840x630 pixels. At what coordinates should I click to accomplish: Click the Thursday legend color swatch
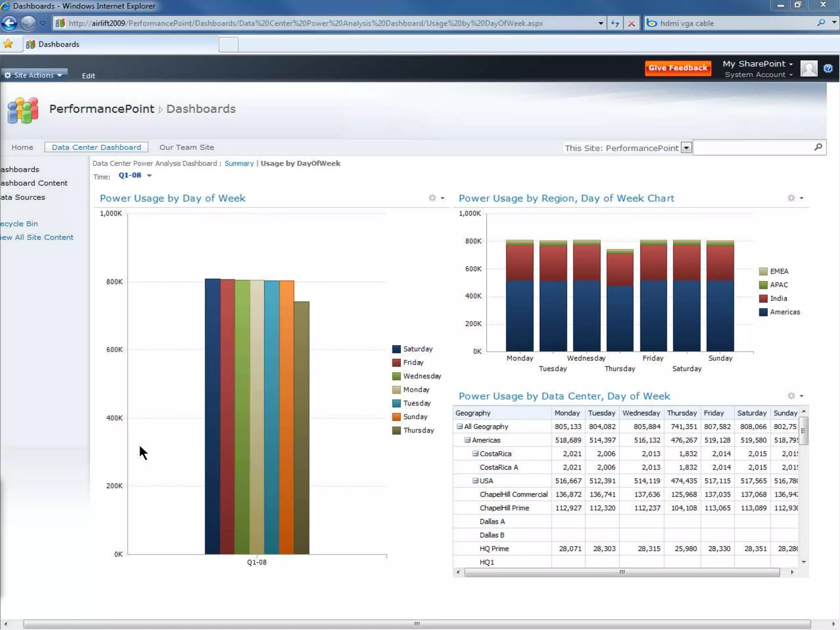pyautogui.click(x=396, y=430)
